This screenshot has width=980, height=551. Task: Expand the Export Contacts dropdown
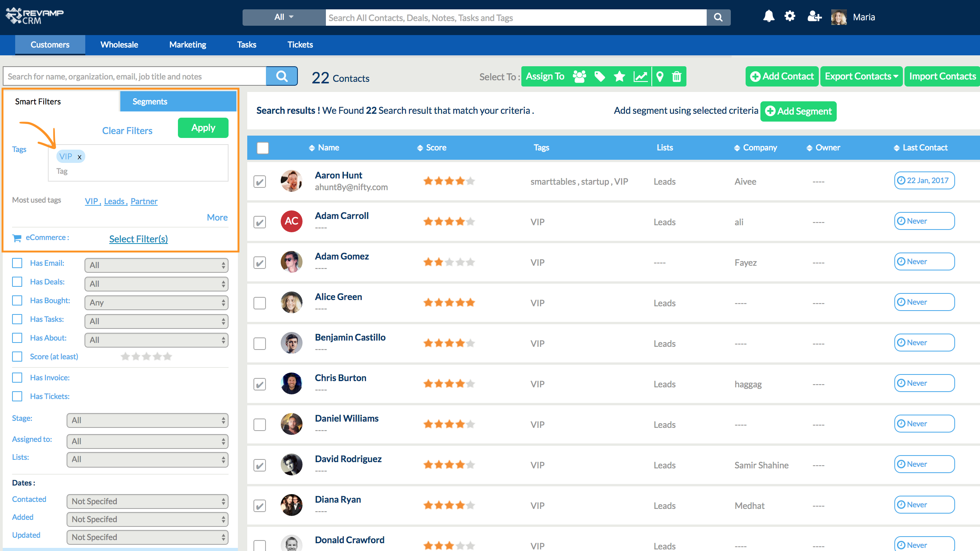pos(861,76)
